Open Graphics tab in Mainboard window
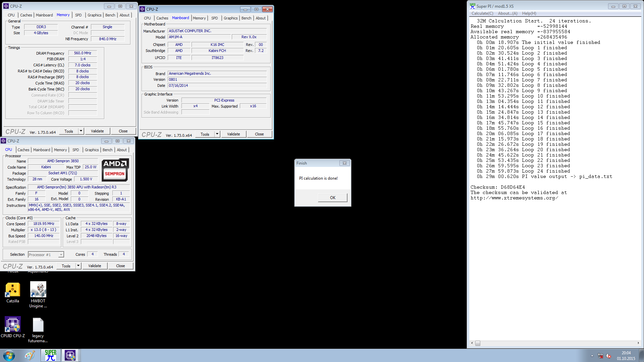The height and width of the screenshot is (362, 644). pyautogui.click(x=231, y=18)
